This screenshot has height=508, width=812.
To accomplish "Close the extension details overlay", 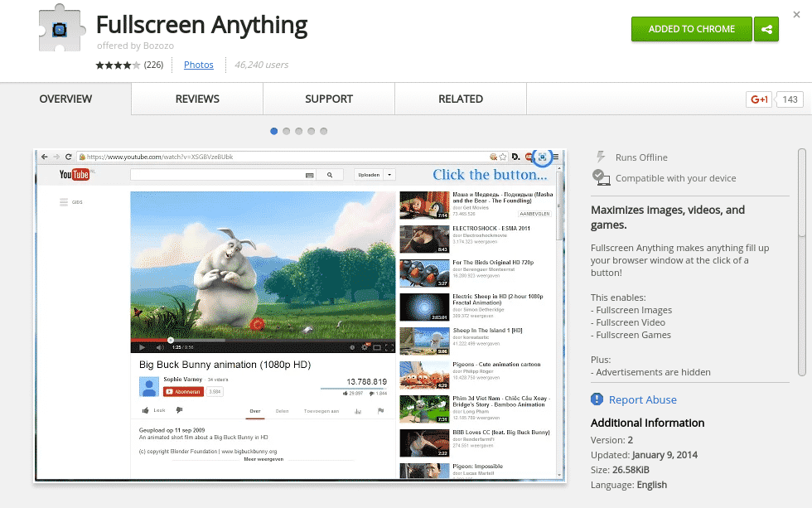I will pyautogui.click(x=796, y=14).
